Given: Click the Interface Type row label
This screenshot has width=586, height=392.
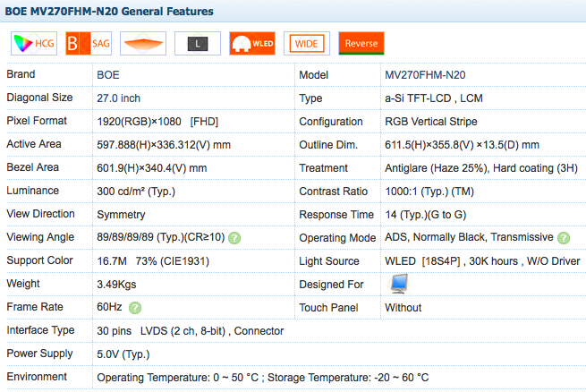Looking at the screenshot, I should click(x=40, y=330).
